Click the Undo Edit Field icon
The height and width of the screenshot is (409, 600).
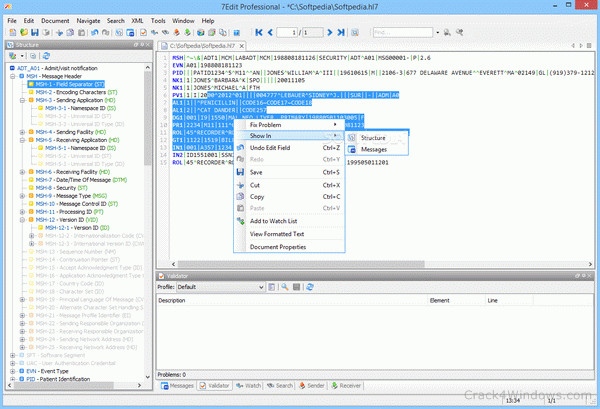click(240, 147)
